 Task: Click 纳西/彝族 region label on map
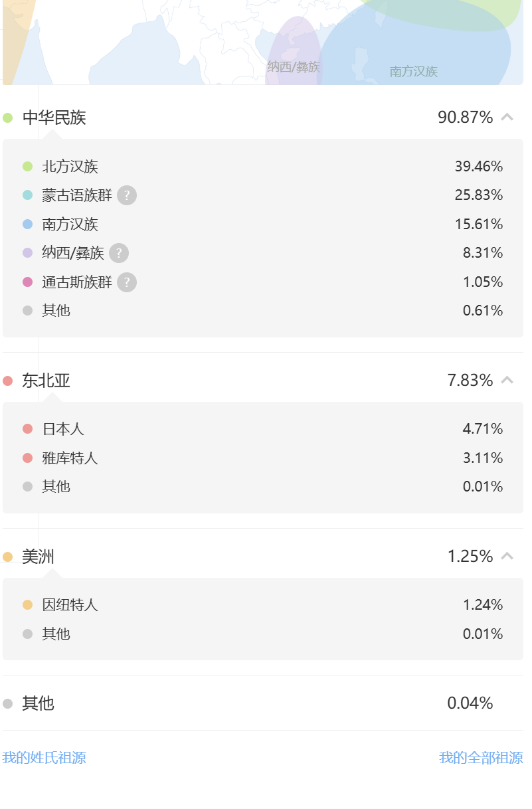tap(294, 67)
